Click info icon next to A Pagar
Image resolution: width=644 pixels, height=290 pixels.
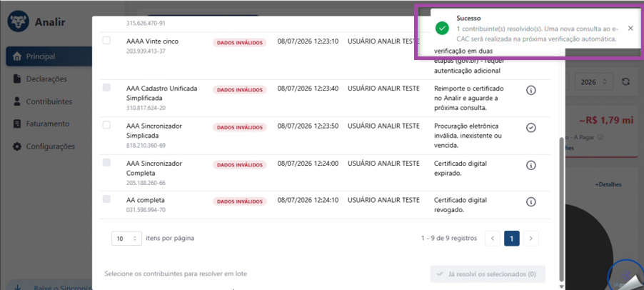[x=600, y=137]
